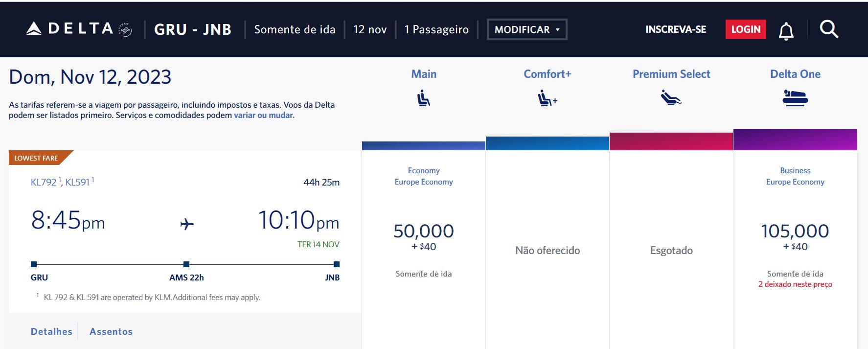Open the Detalhes tab
This screenshot has height=349, width=868.
(51, 331)
